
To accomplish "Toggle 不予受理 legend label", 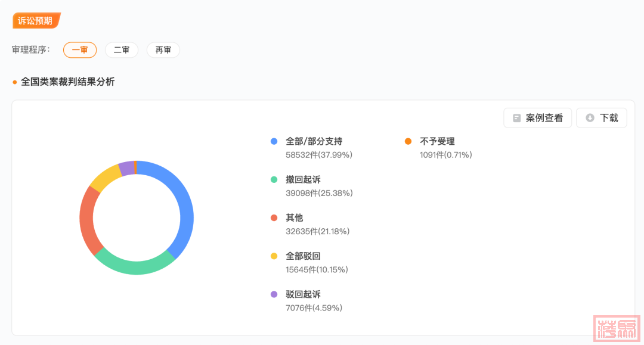I will [437, 141].
